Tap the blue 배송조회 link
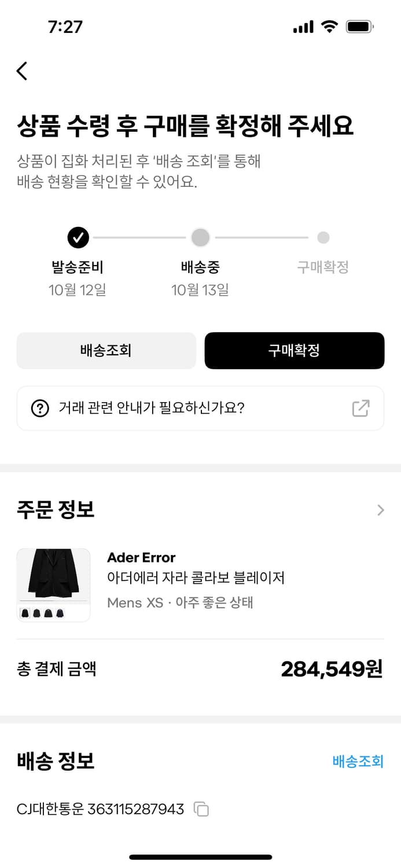The height and width of the screenshot is (868, 401). point(358,761)
